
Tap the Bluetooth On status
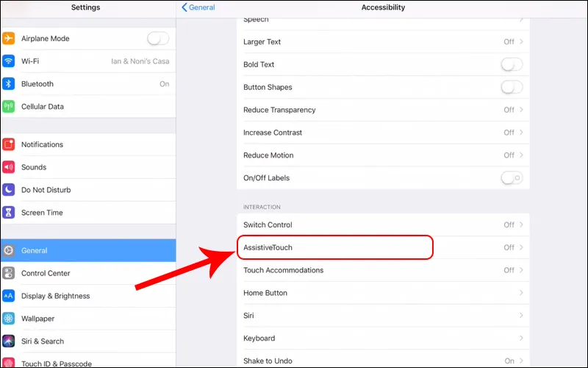(x=164, y=84)
